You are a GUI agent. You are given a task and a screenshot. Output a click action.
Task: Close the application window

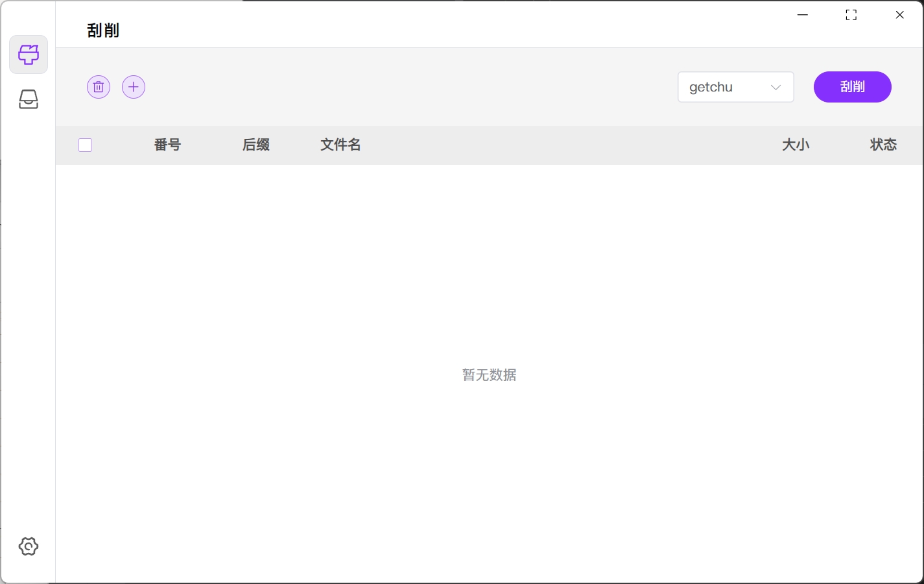899,15
